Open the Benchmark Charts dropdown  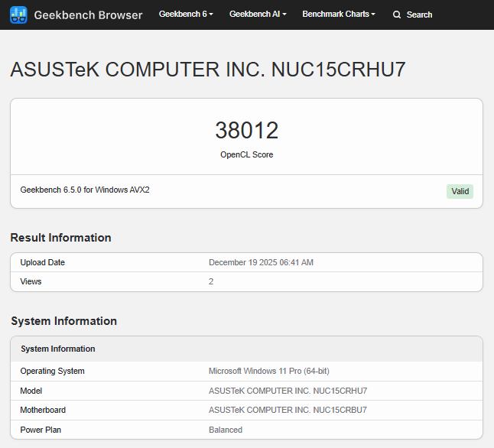click(x=339, y=15)
